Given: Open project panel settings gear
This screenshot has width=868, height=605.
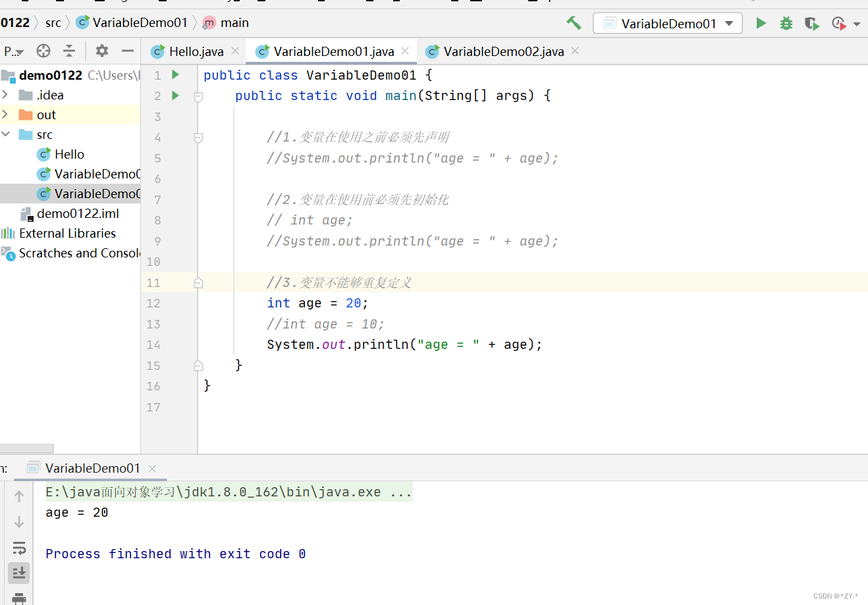Looking at the screenshot, I should coord(101,51).
